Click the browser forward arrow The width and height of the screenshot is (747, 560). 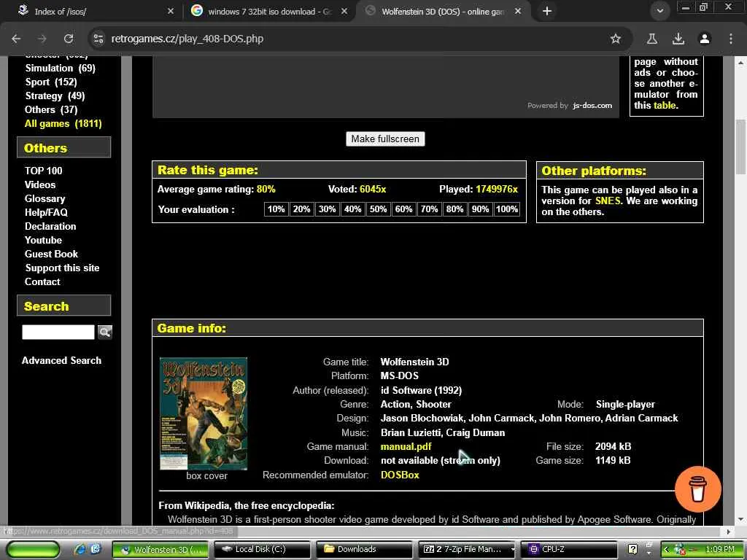click(x=42, y=39)
